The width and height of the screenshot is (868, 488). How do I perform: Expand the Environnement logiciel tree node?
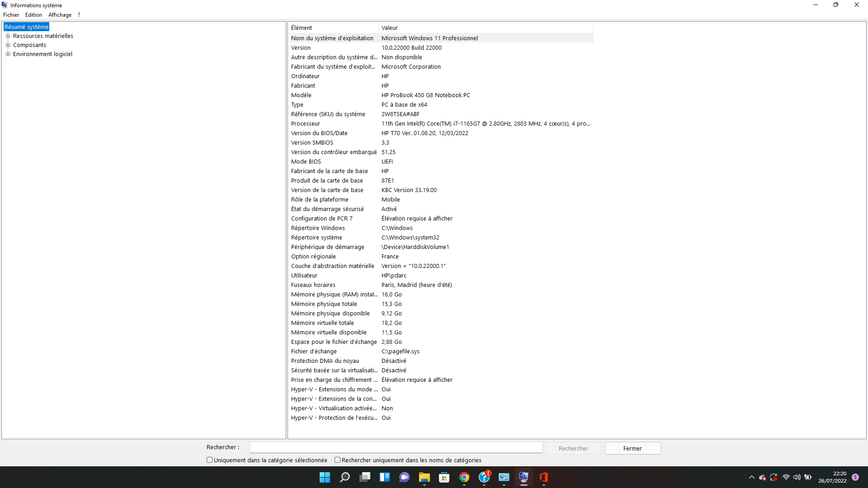pos(8,54)
